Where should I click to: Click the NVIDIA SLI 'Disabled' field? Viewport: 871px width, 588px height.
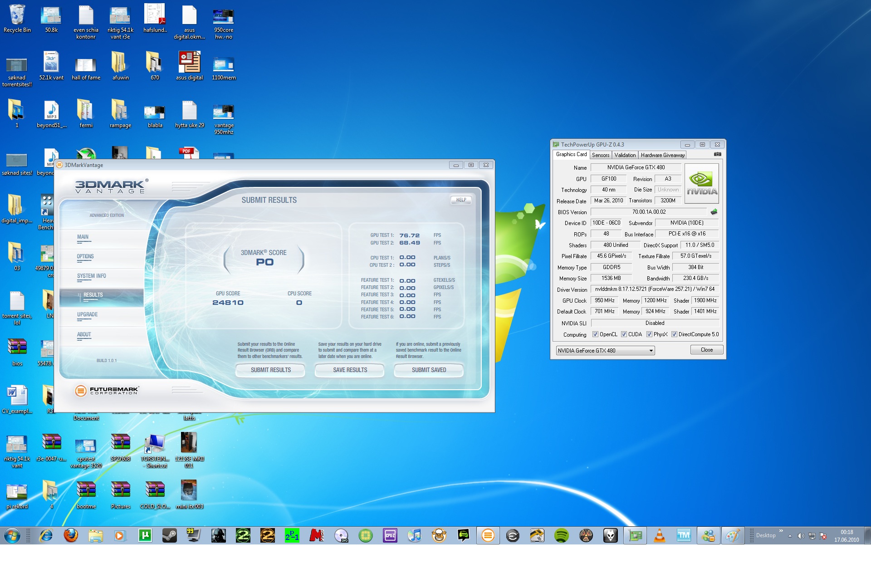click(x=655, y=323)
